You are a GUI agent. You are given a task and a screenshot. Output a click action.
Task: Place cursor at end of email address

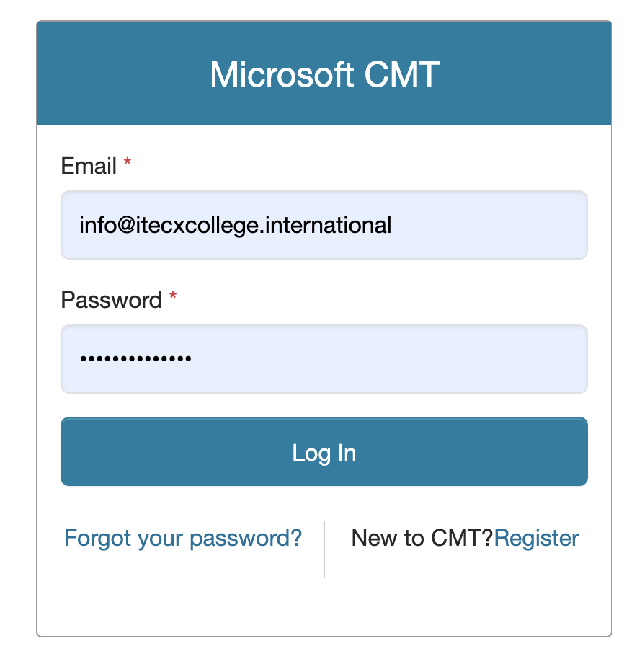point(393,225)
